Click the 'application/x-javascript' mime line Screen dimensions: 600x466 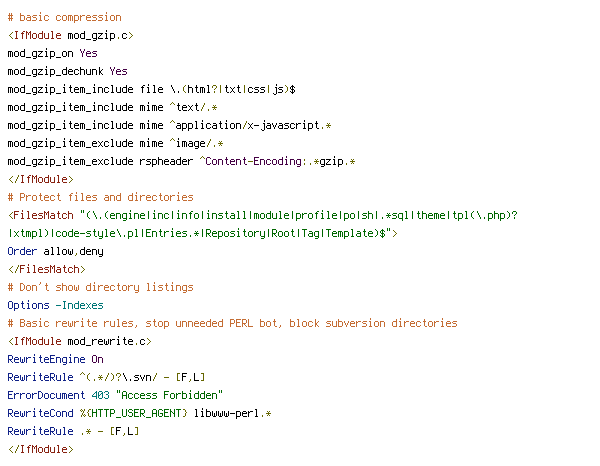[170, 125]
